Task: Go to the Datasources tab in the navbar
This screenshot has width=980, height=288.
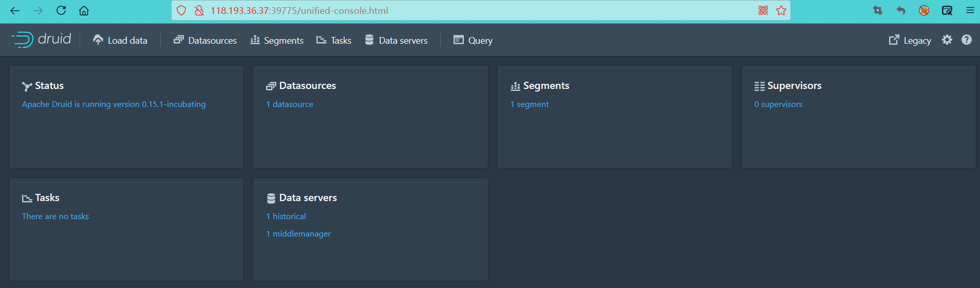Action: coord(205,40)
